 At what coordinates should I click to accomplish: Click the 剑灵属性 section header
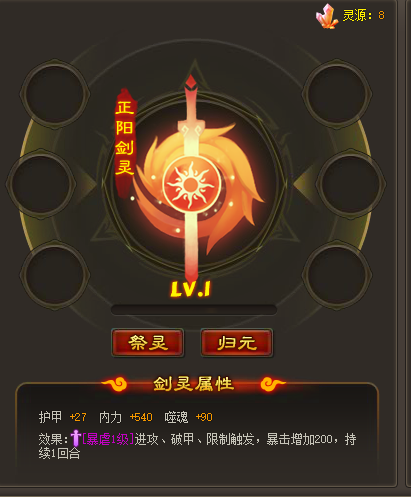point(194,384)
